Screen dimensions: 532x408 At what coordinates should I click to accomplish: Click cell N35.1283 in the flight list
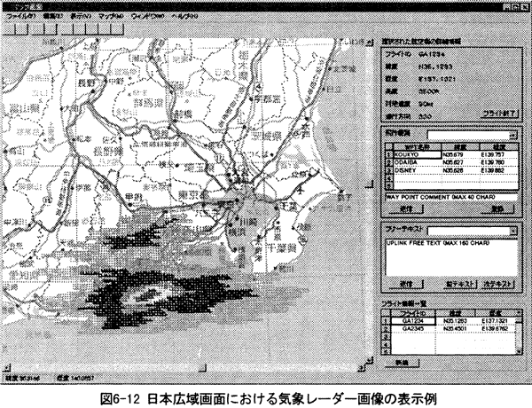click(x=455, y=321)
